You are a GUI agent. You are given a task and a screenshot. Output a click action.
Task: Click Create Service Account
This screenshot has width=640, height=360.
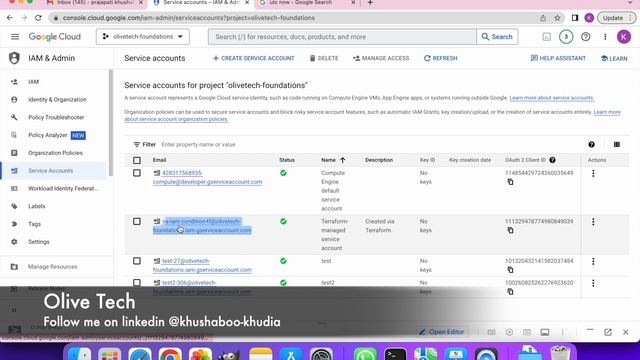click(x=253, y=58)
